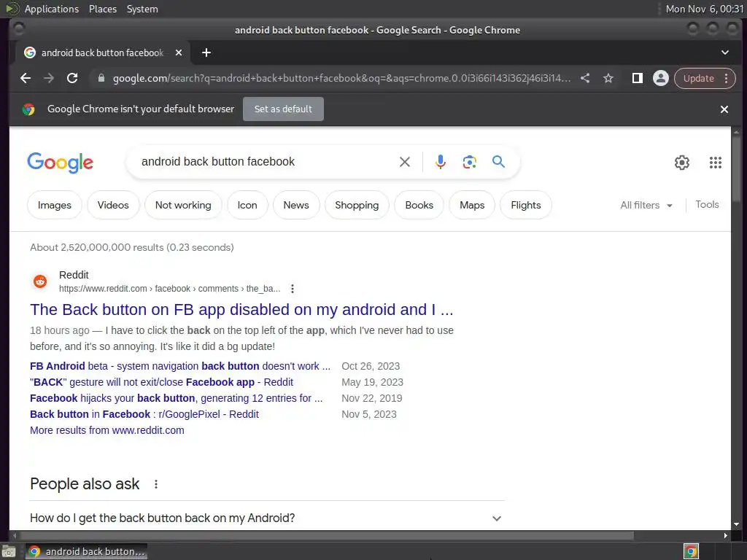Select the Books filter chip
This screenshot has width=747, height=560.
tap(419, 205)
